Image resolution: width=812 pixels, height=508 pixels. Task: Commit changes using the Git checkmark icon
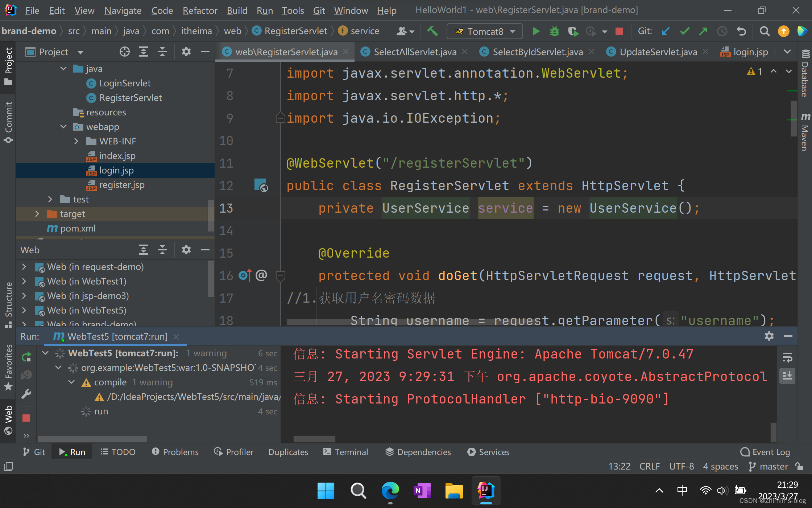coord(685,31)
